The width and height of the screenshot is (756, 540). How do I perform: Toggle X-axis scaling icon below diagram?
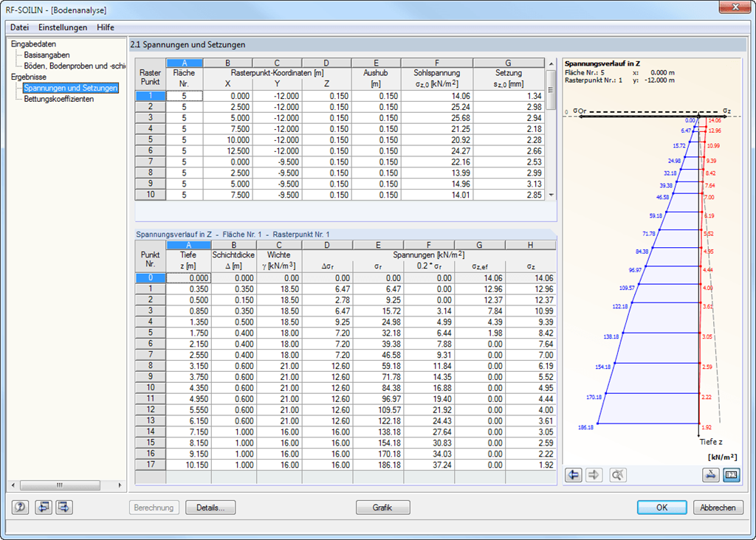click(711, 475)
